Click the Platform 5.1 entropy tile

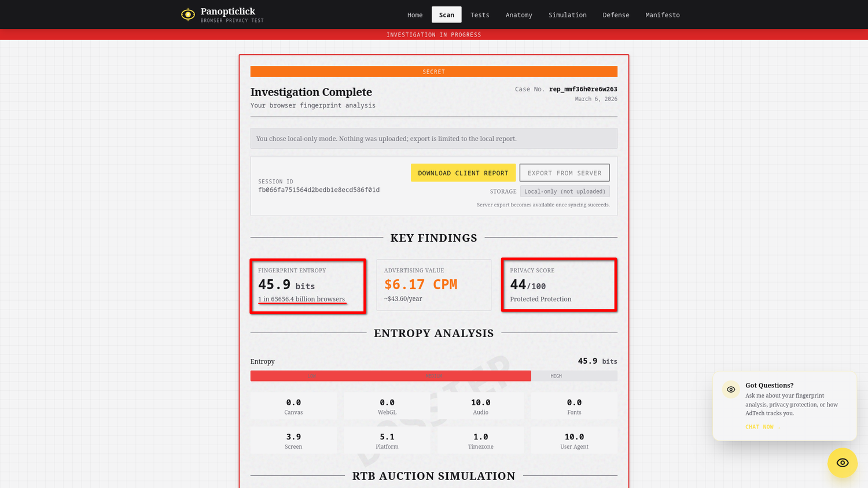point(387,441)
